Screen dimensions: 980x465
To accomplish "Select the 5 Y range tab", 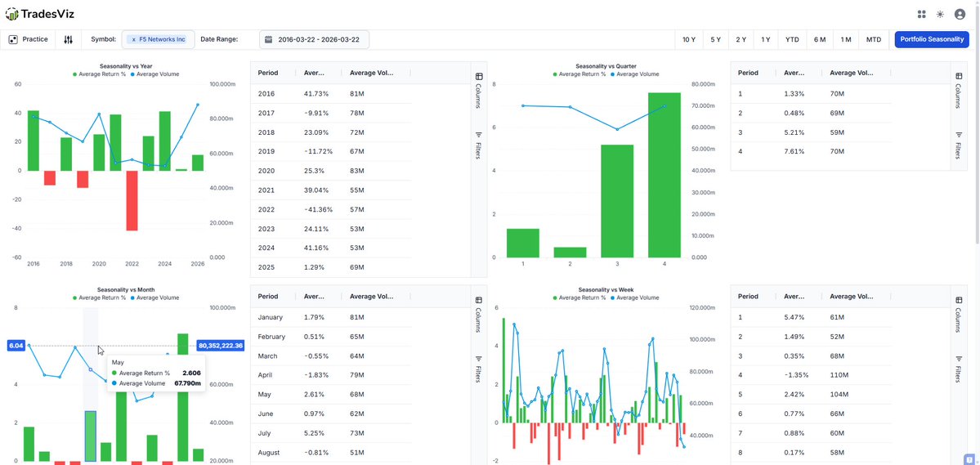I will [x=716, y=39].
